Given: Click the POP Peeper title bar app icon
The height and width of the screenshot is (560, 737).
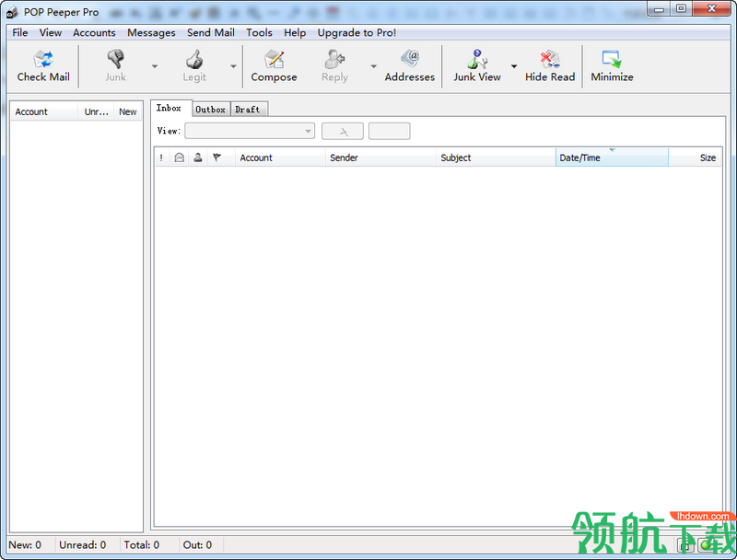Looking at the screenshot, I should tap(12, 12).
